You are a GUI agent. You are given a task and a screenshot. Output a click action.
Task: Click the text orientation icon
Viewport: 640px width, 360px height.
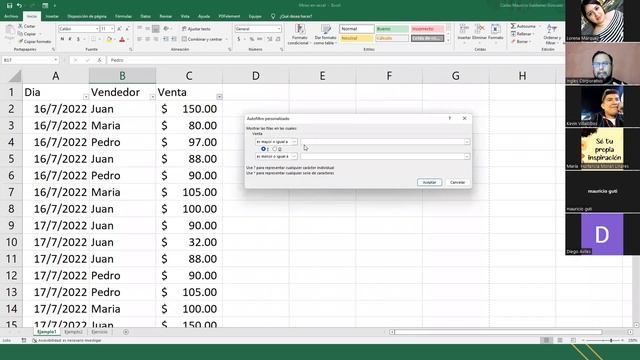point(166,29)
